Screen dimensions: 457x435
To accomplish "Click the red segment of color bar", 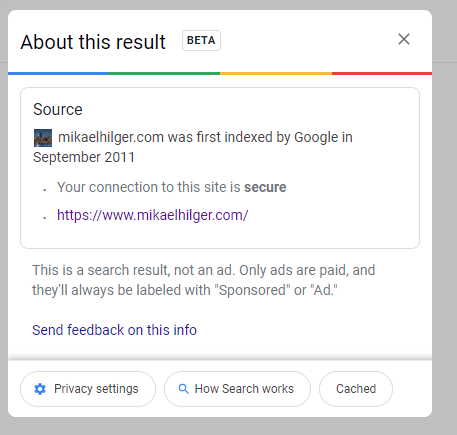I will tap(382, 73).
